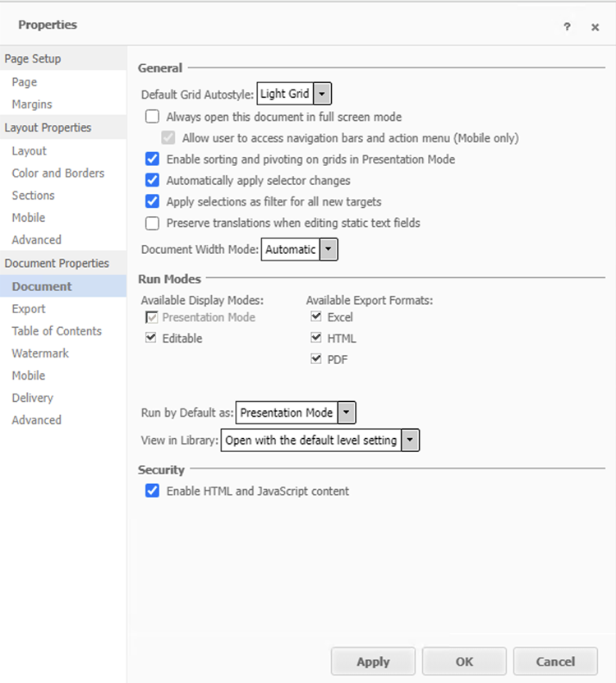
Task: Open Table of Contents settings
Action: (x=57, y=331)
